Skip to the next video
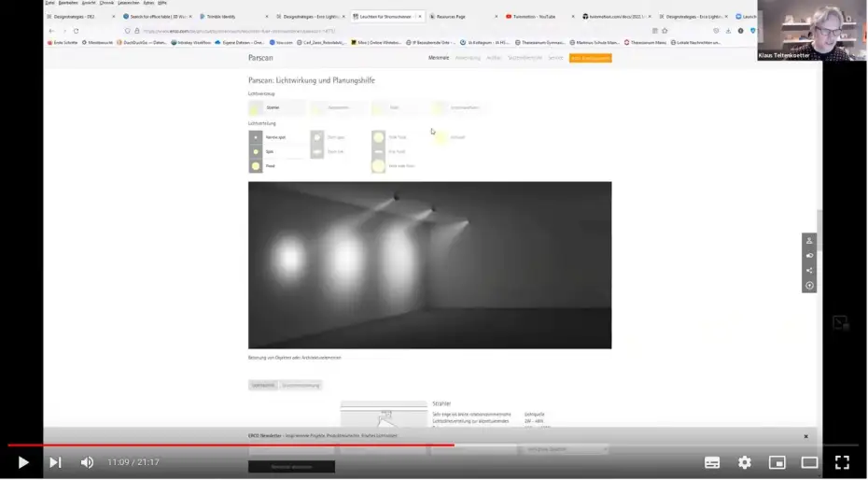 (x=55, y=462)
